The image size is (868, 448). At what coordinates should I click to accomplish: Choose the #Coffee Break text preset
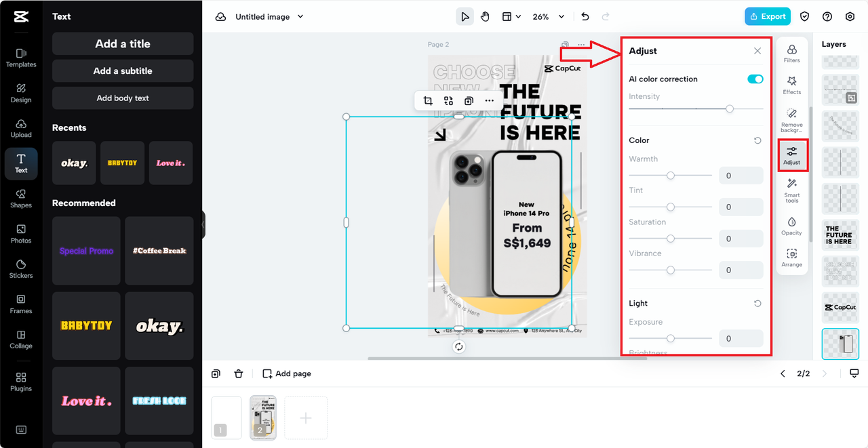pos(159,251)
